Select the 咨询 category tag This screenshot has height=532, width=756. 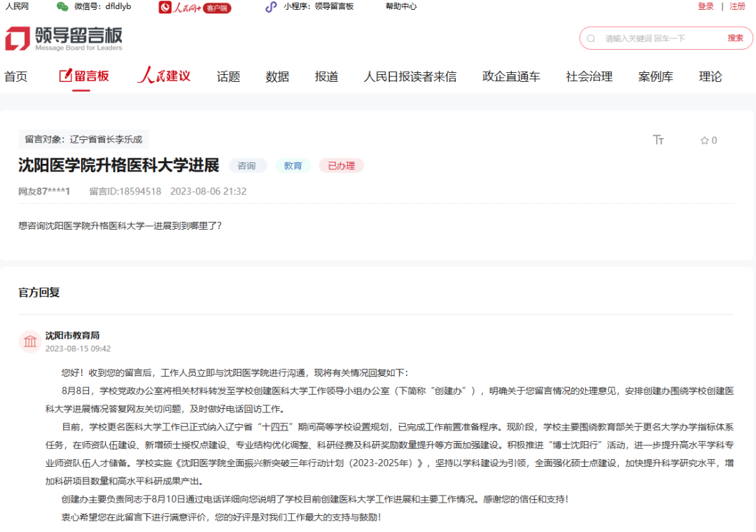tap(248, 165)
